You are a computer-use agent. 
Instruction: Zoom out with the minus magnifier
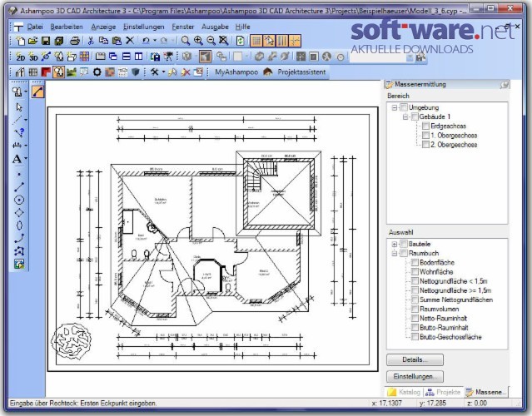click(211, 41)
